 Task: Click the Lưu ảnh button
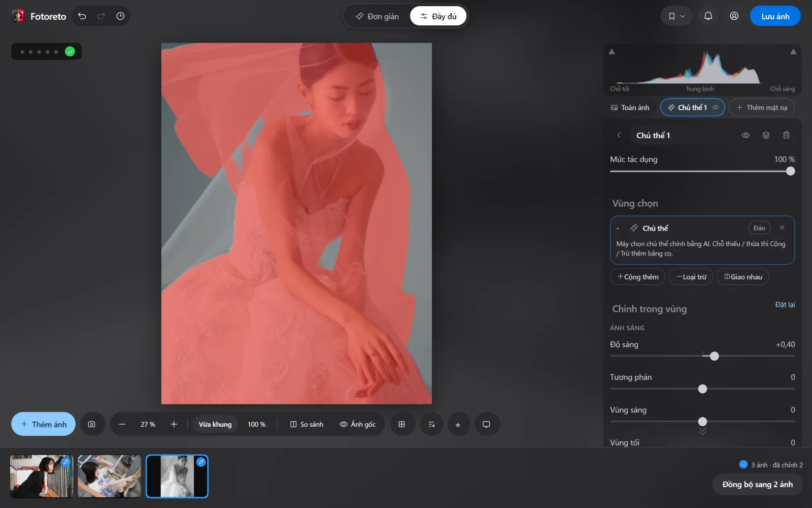coord(775,16)
